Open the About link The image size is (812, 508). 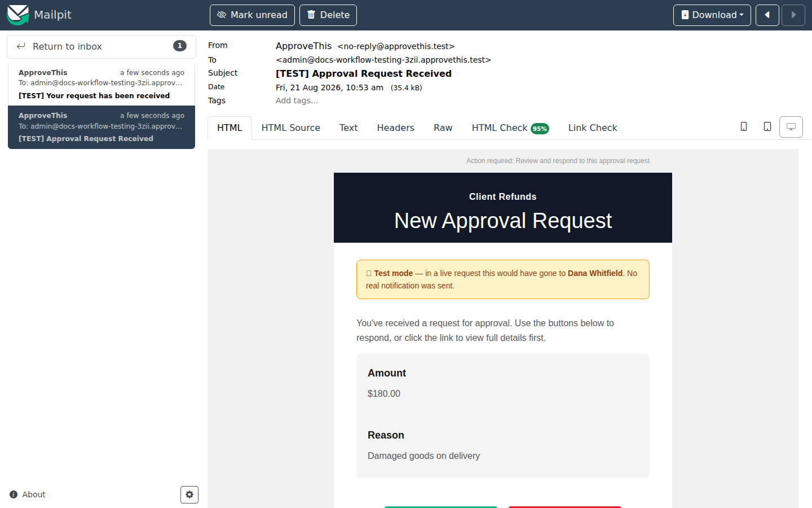click(28, 494)
